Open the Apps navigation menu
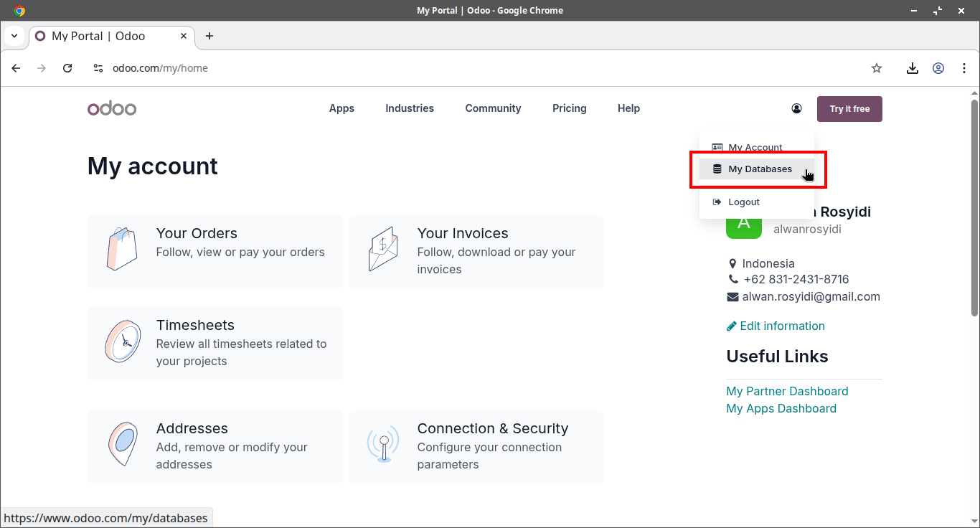The width and height of the screenshot is (980, 528). pyautogui.click(x=341, y=108)
